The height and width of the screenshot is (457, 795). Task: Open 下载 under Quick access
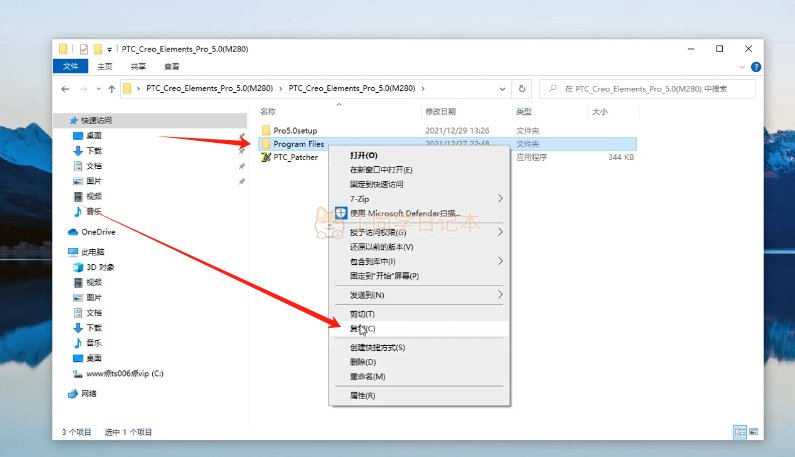click(94, 151)
